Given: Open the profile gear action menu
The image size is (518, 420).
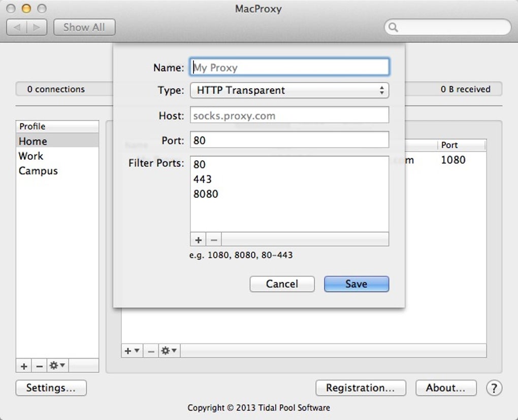Looking at the screenshot, I should pos(57,366).
